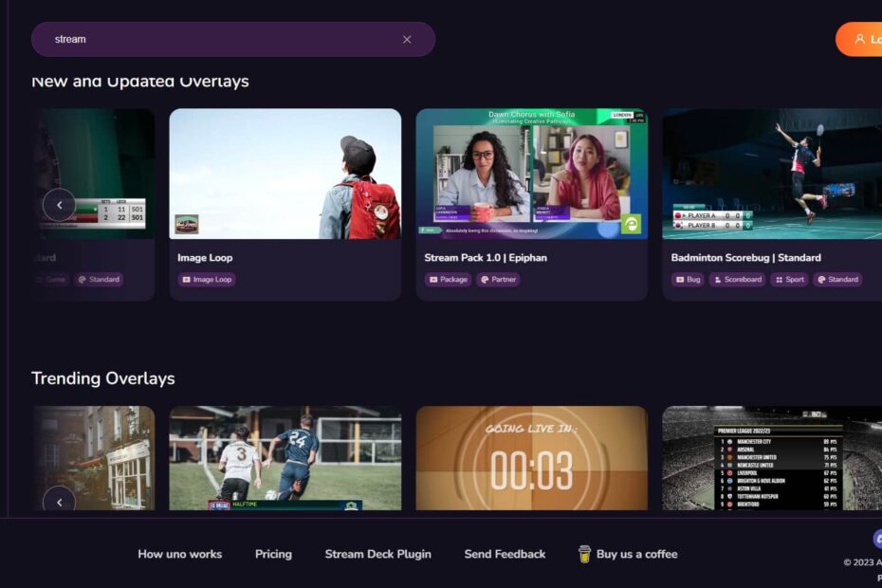This screenshot has height=588, width=882.
Task: Click into the search field containing 'stream'
Action: (218, 40)
